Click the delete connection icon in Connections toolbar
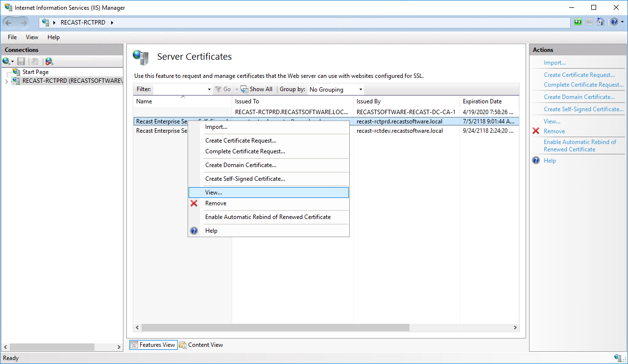The width and height of the screenshot is (628, 364). [49, 61]
